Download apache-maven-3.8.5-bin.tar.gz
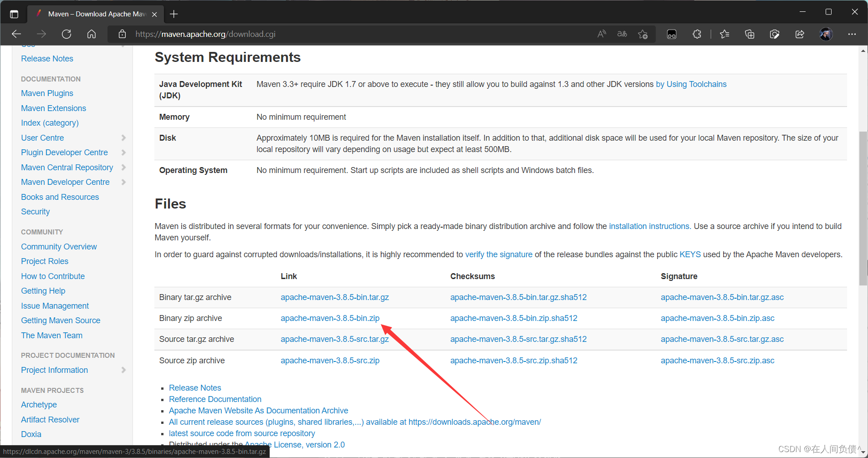Viewport: 868px width, 458px height. (x=335, y=297)
